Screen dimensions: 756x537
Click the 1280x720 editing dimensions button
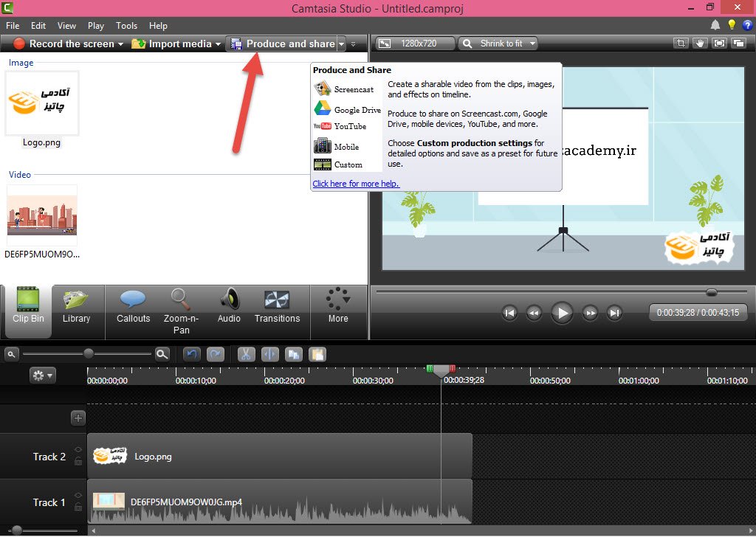point(415,44)
